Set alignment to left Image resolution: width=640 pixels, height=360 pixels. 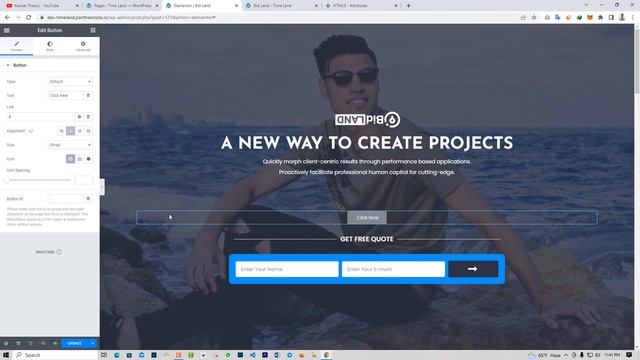pyautogui.click(x=61, y=131)
